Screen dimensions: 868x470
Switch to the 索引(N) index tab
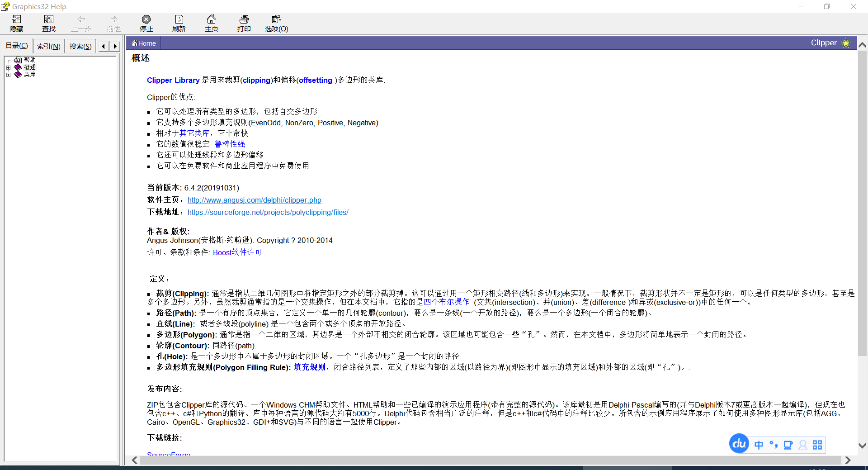48,46
